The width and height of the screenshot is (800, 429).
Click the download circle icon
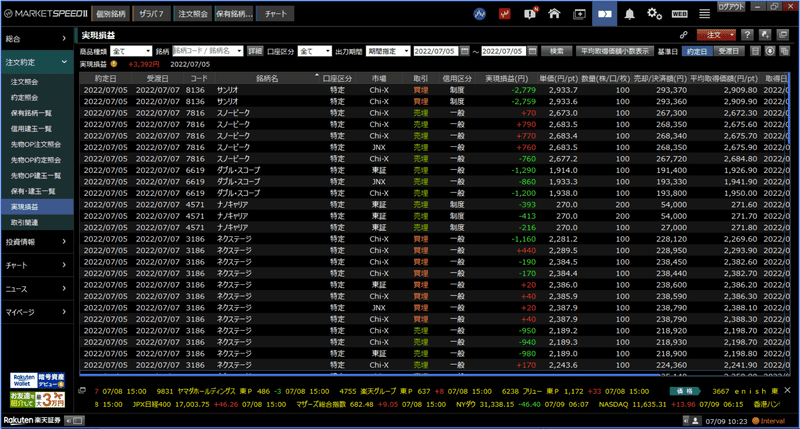coord(770,51)
